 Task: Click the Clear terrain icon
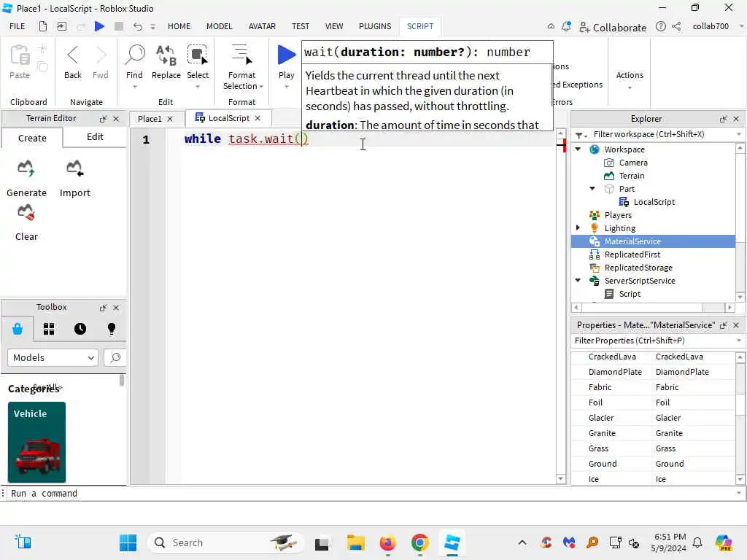click(26, 213)
